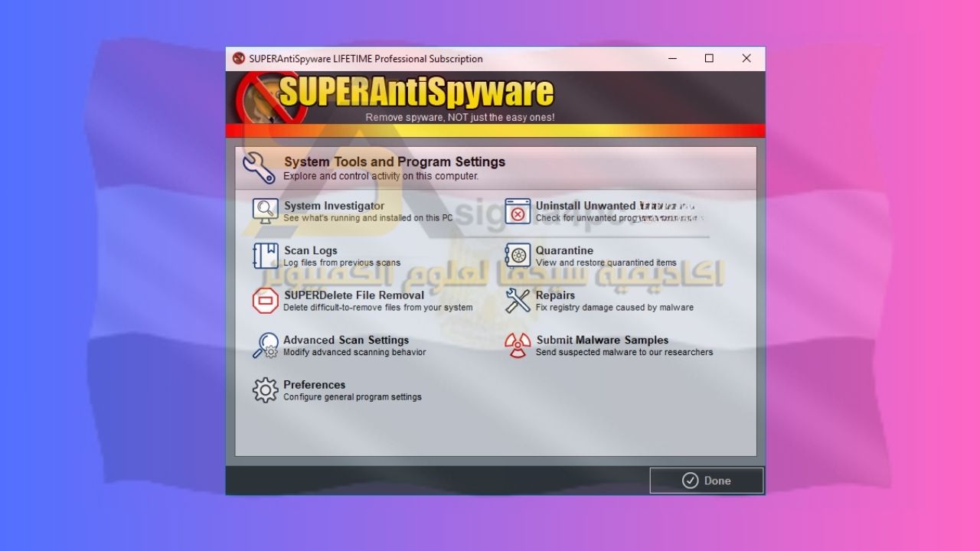
Task: Click the SUPERDelete File Removal stop icon
Action: tap(266, 301)
